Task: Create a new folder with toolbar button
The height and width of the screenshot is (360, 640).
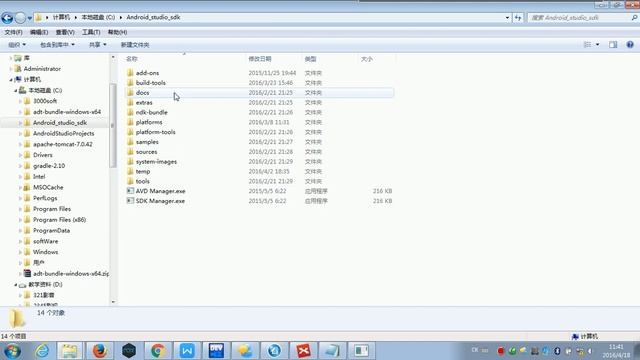Action: pyautogui.click(x=135, y=45)
